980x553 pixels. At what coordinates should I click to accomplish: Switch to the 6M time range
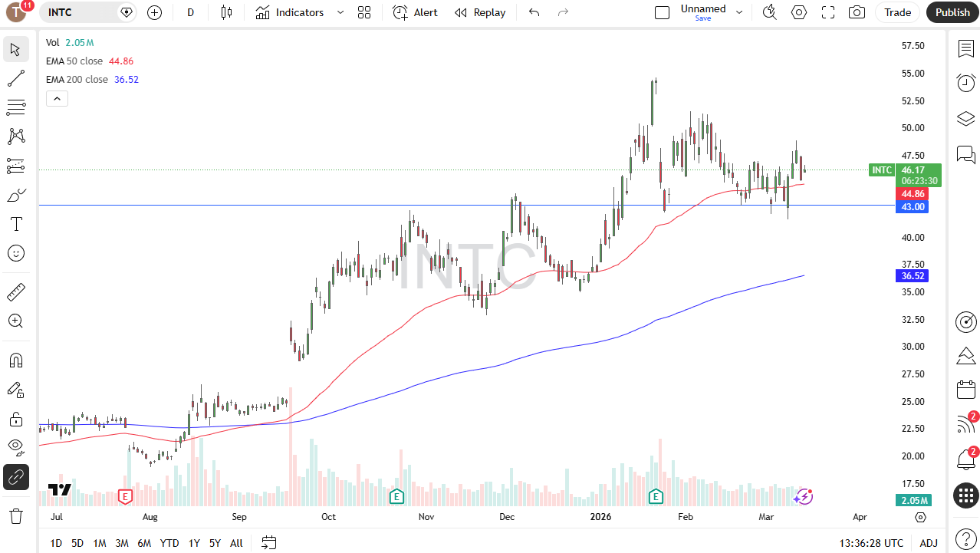144,543
